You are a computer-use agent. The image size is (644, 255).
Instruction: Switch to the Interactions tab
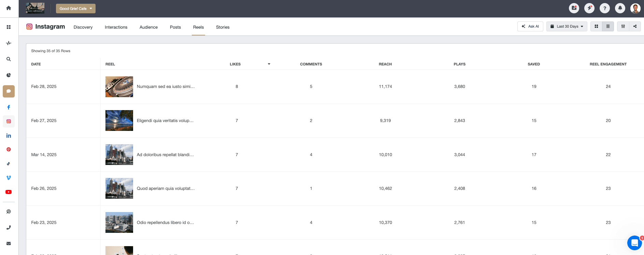[x=116, y=27]
